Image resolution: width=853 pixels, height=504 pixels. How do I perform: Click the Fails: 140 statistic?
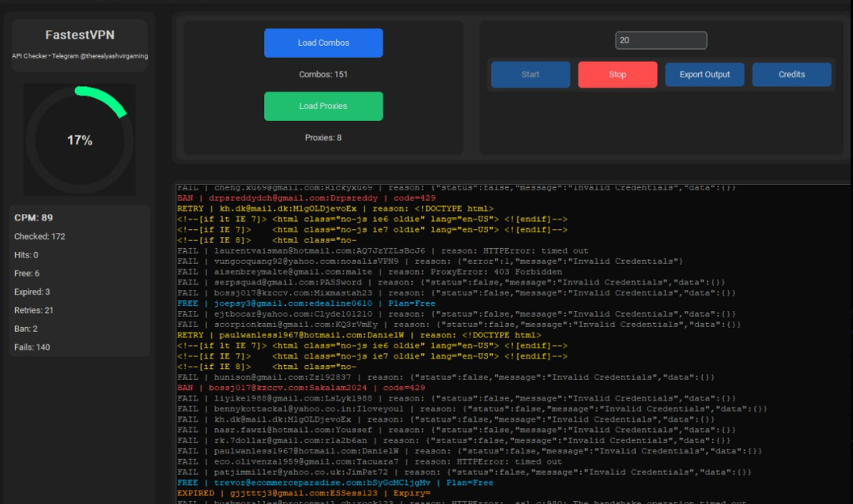point(32,347)
